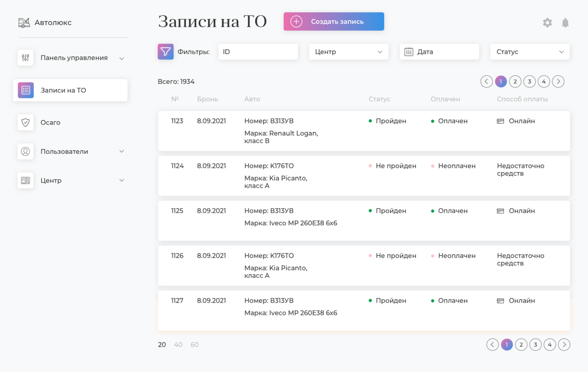The image size is (588, 372).
Task: Go to next page using bottom arrow
Action: (564, 345)
